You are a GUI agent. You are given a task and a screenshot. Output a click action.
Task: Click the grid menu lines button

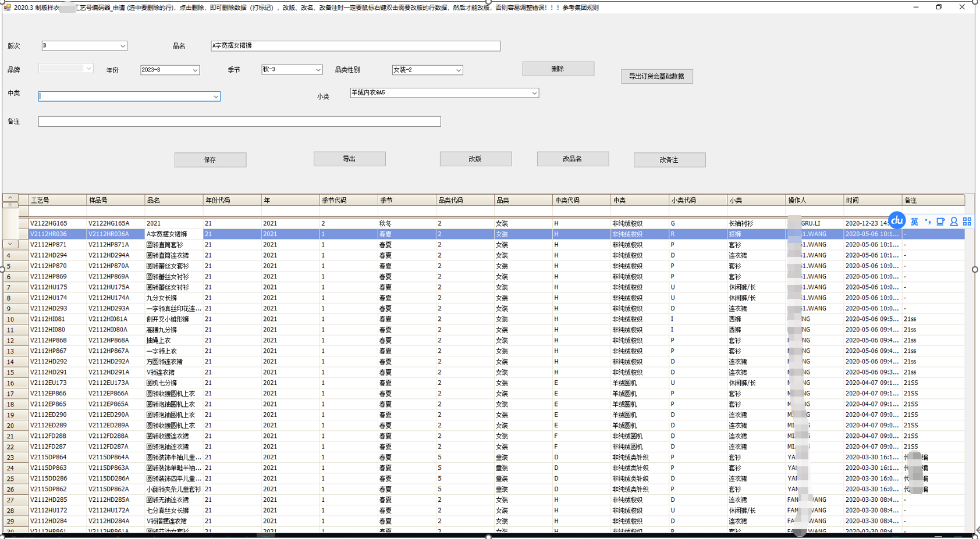(x=10, y=205)
